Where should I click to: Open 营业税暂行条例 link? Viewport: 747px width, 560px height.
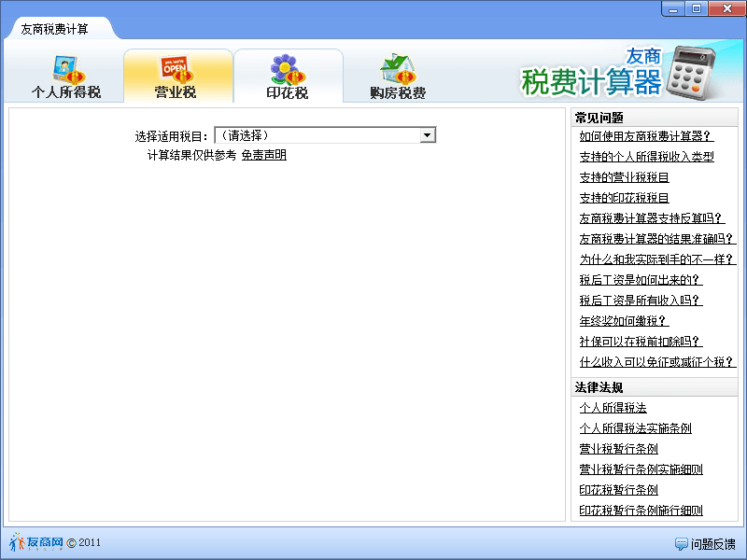618,449
